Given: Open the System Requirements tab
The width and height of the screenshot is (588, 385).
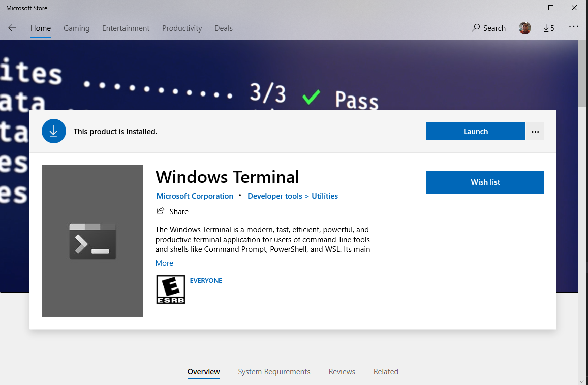Looking at the screenshot, I should (274, 371).
